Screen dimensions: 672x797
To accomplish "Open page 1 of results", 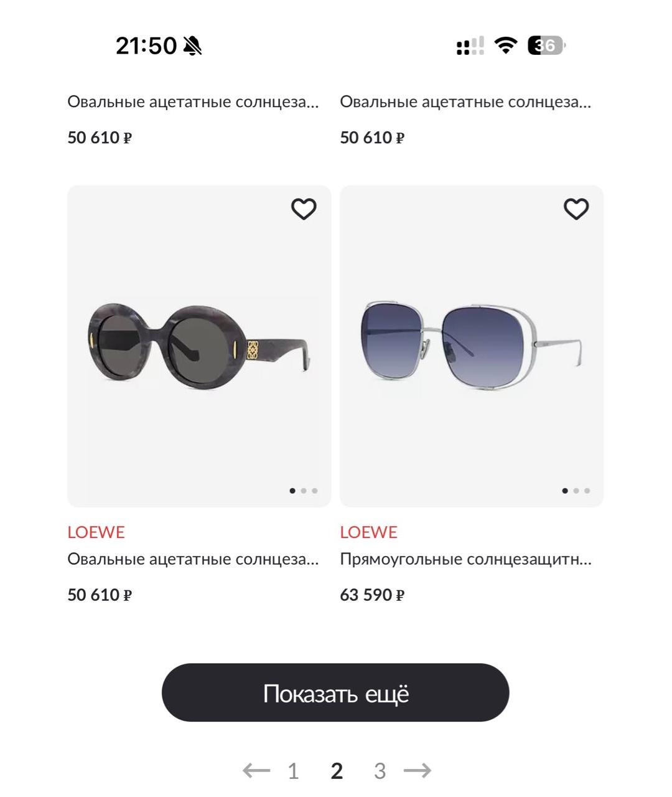I will (294, 771).
